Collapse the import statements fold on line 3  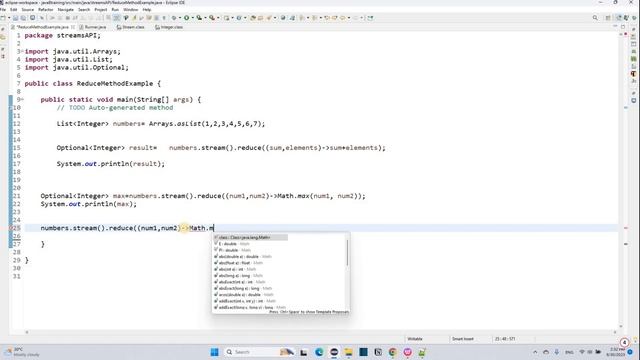(22, 51)
